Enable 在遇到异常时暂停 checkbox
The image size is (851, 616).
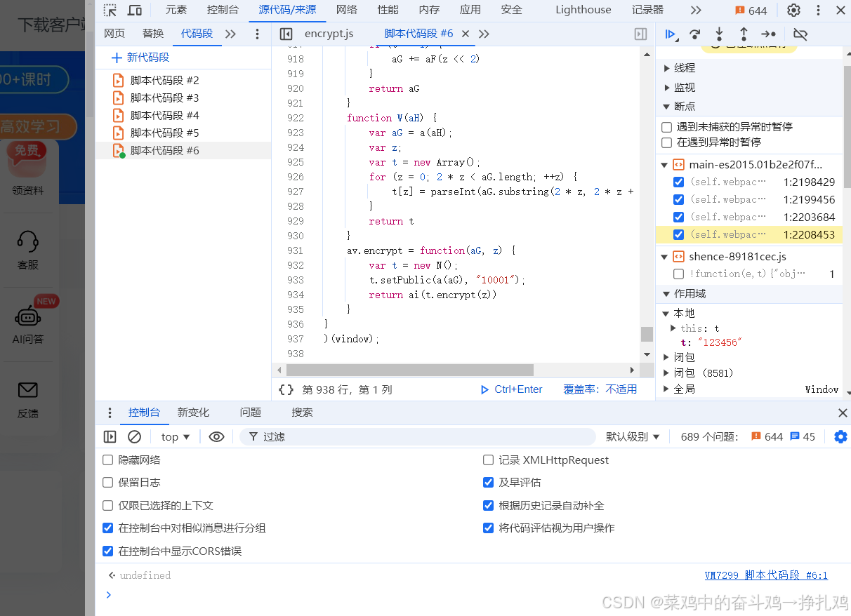[x=667, y=142]
